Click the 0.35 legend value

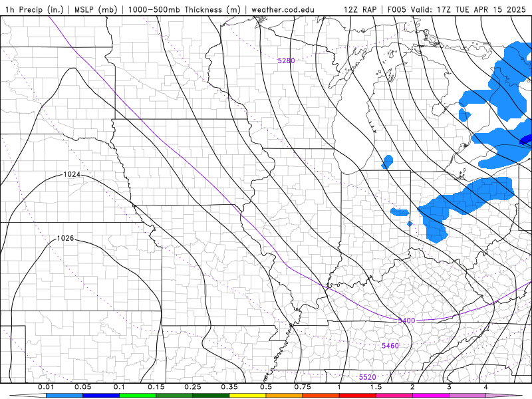(x=229, y=387)
